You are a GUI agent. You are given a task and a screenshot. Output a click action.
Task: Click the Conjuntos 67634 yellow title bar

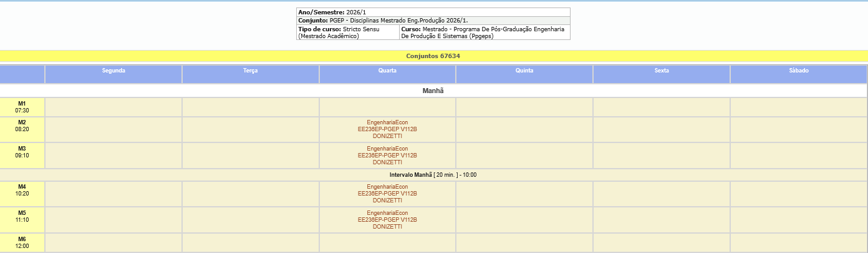(x=433, y=56)
